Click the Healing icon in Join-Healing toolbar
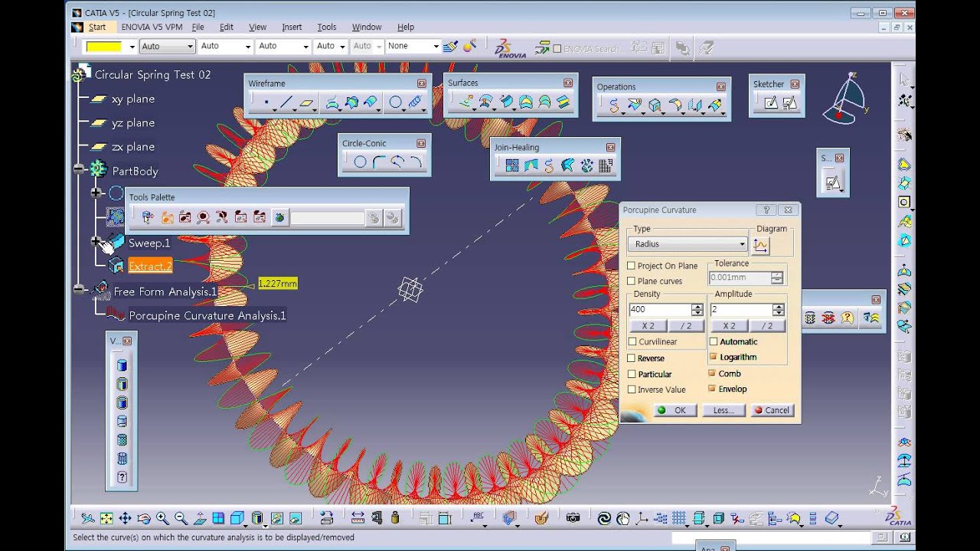This screenshot has height=551, width=980. point(531,165)
